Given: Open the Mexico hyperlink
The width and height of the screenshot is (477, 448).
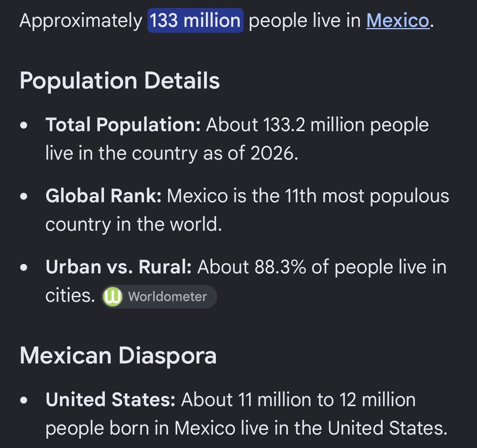Looking at the screenshot, I should [x=398, y=21].
